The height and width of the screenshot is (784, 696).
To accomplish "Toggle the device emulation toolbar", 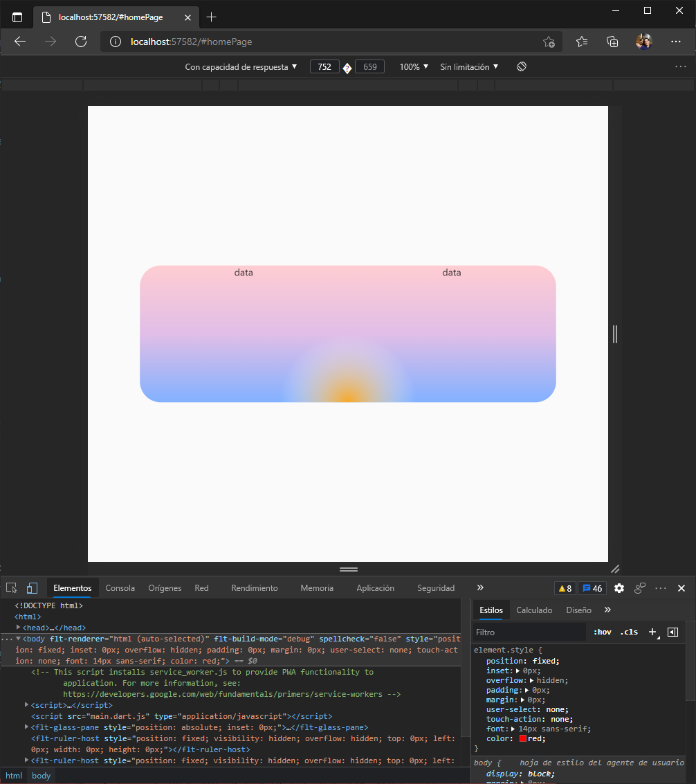I will coord(31,587).
